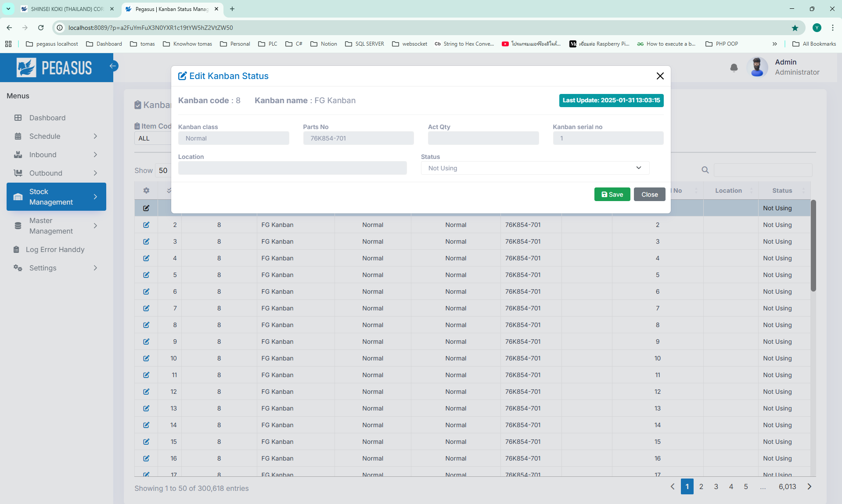Click the table's vertical scrollbar
842x504 pixels.
pos(813,246)
